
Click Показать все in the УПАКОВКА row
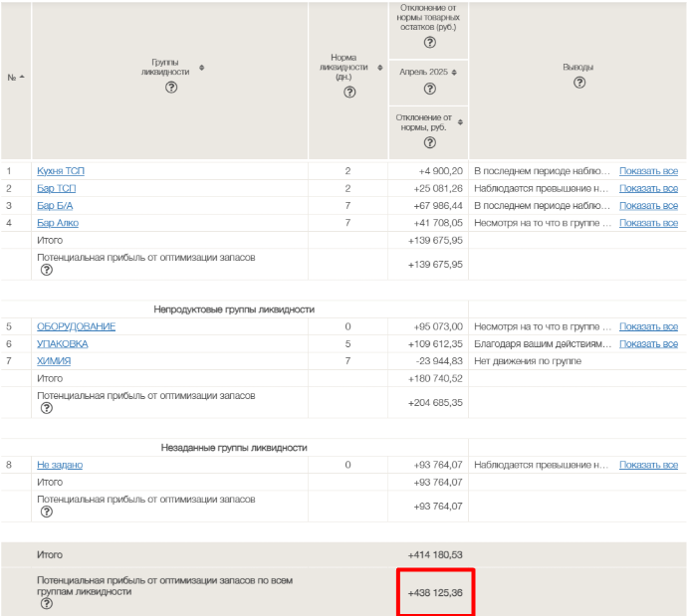pyautogui.click(x=648, y=343)
